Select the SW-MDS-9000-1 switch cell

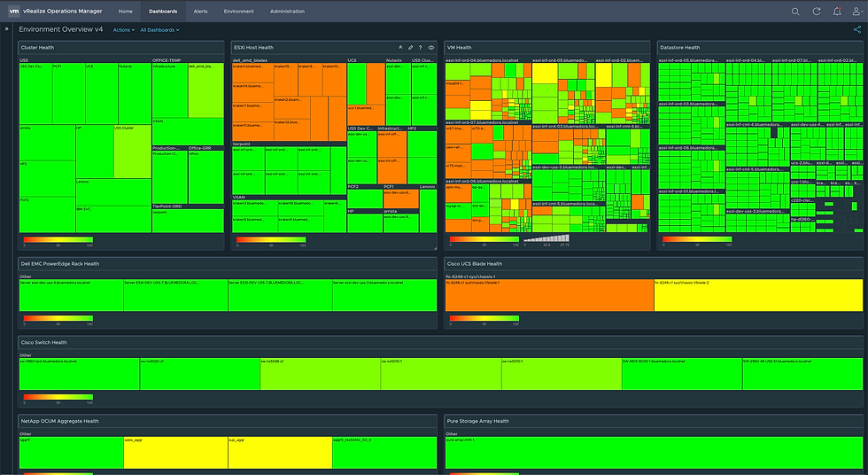(682, 374)
